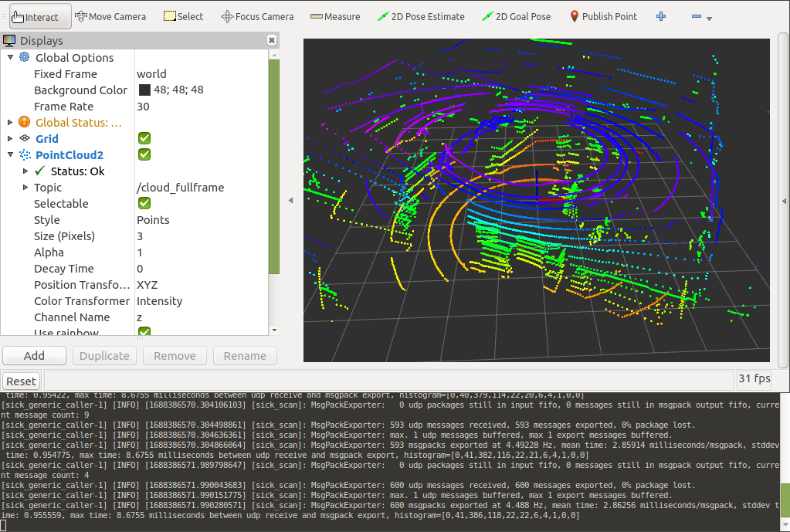790x532 pixels.
Task: Click the Rename button
Action: click(244, 355)
